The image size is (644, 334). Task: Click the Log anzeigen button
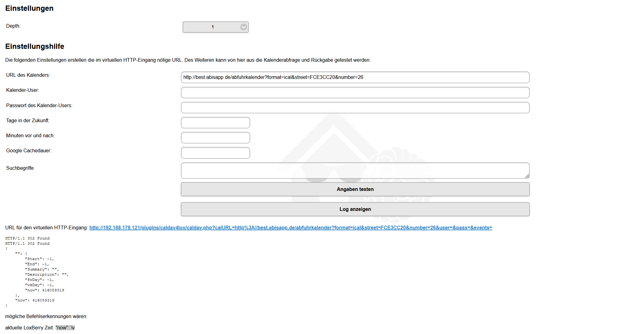[x=355, y=209]
